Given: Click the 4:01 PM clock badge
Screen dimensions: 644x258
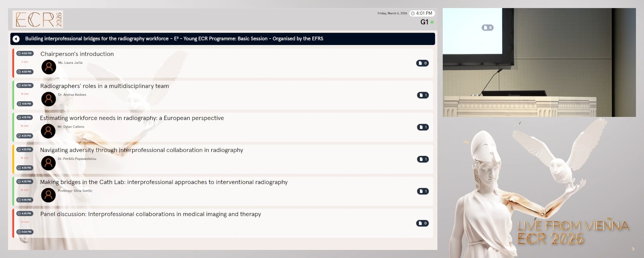Looking at the screenshot, I should [x=422, y=13].
